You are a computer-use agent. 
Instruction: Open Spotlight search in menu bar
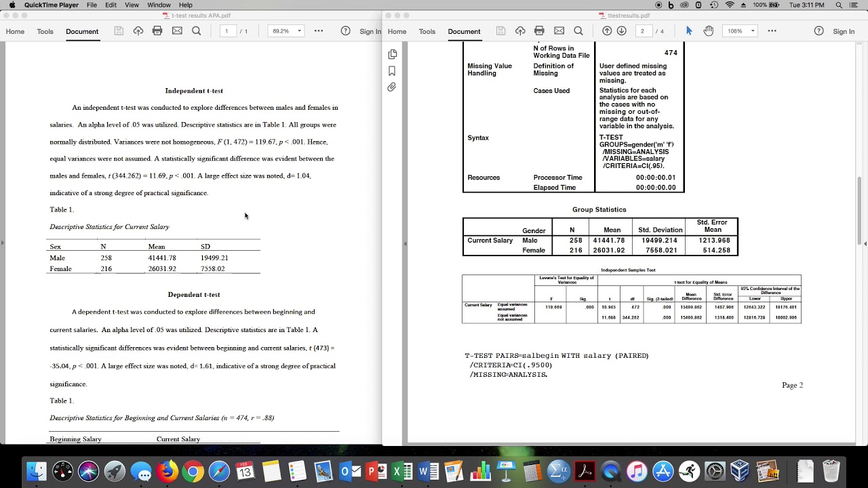point(839,5)
